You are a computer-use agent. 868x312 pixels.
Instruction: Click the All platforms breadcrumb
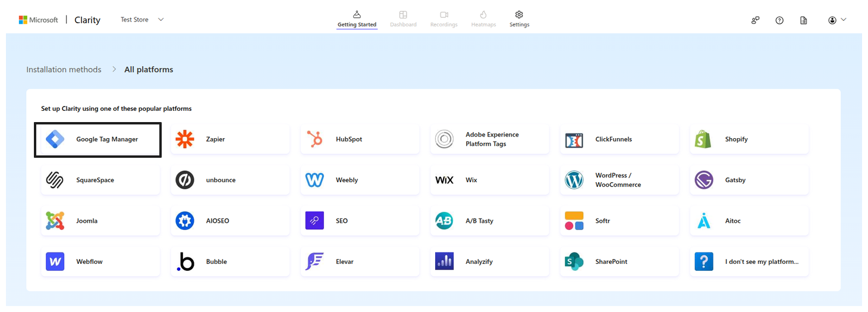pyautogui.click(x=149, y=70)
